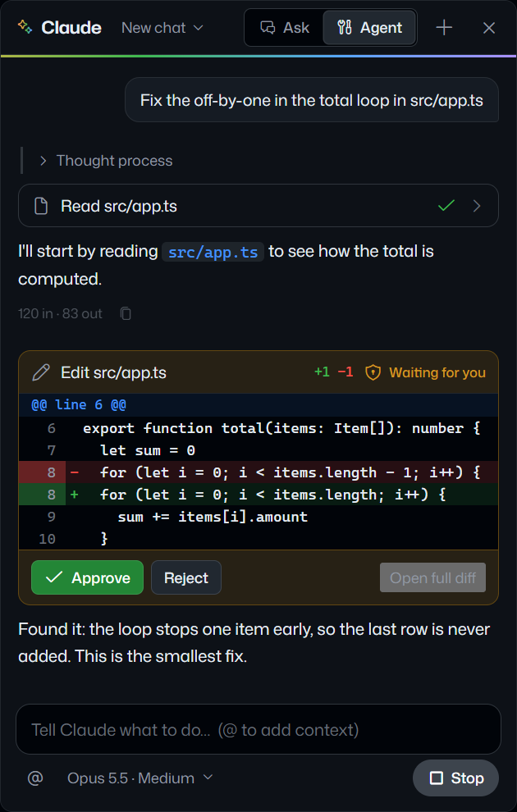Screen dimensions: 517x812
Task: Open the New chat dropdown
Action: click(x=162, y=27)
